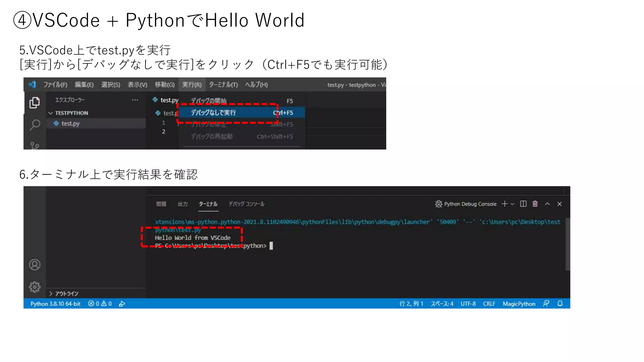Click the terminal vertical scrollbar

(568, 244)
